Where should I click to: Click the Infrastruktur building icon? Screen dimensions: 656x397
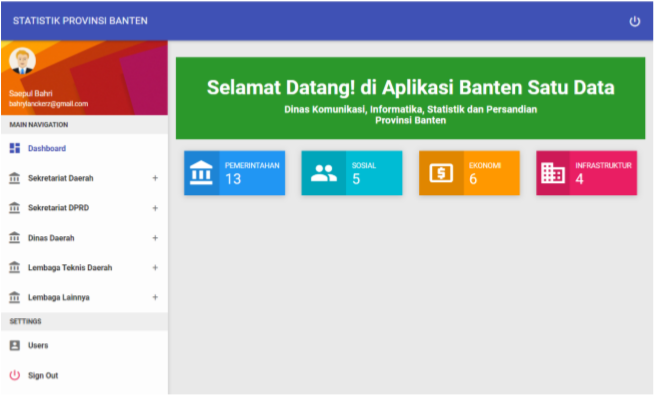click(x=553, y=173)
